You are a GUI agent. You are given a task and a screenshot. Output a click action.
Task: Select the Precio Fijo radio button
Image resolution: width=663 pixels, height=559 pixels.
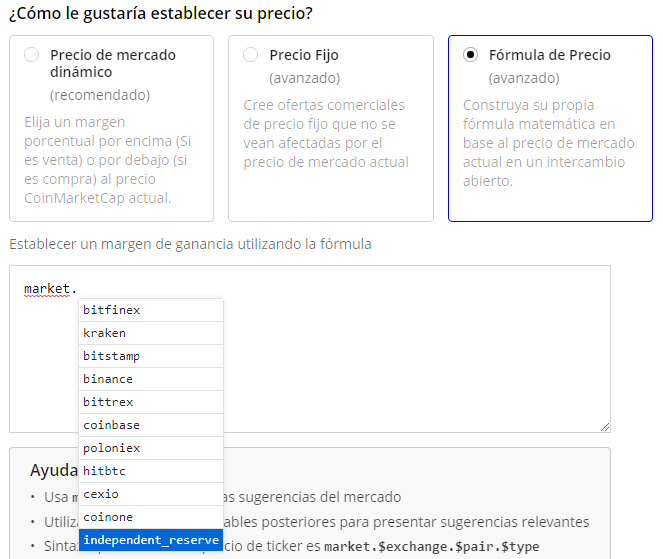pyautogui.click(x=250, y=55)
